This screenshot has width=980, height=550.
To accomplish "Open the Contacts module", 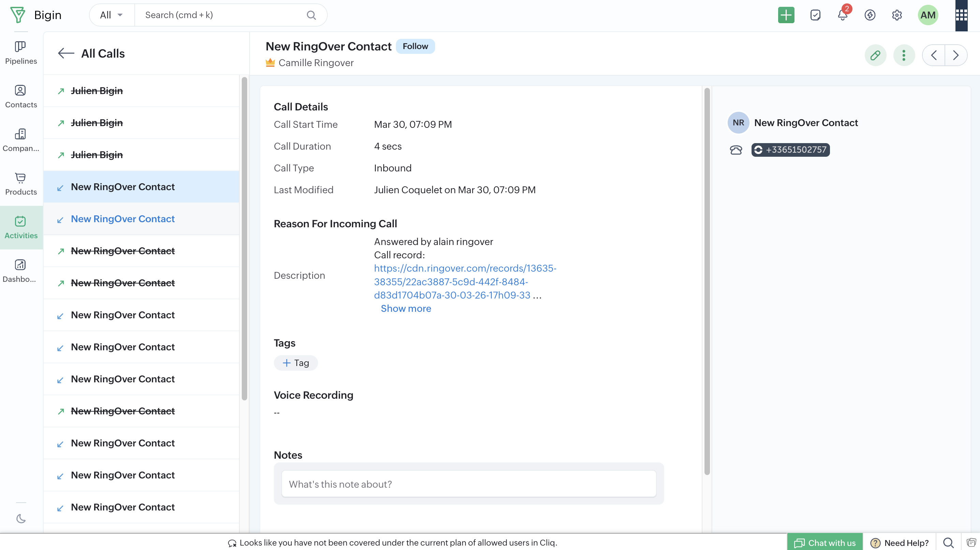I will (x=20, y=96).
